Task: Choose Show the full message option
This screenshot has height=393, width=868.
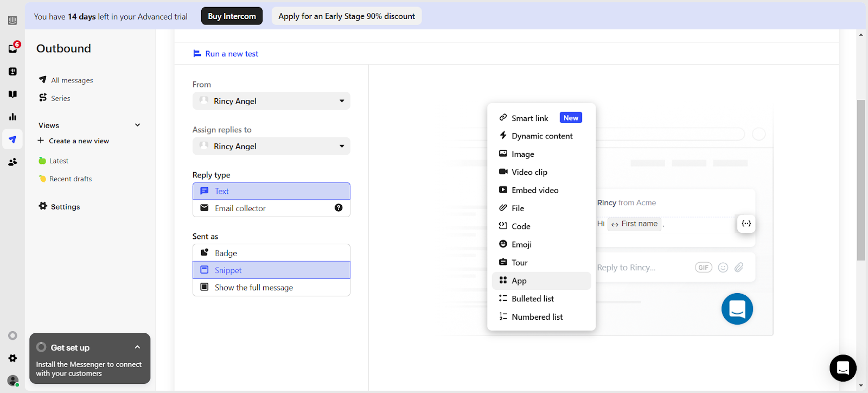Action: tap(271, 288)
